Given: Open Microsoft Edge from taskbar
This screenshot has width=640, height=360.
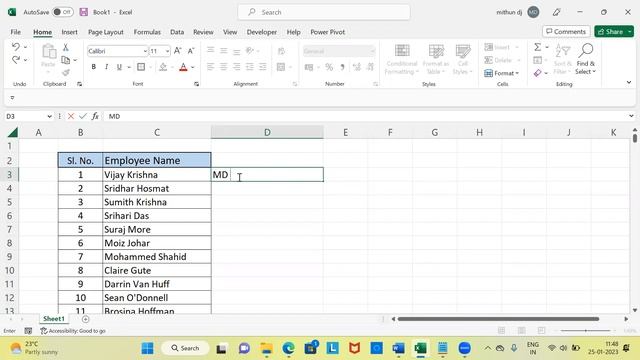Looking at the screenshot, I should [x=289, y=348].
